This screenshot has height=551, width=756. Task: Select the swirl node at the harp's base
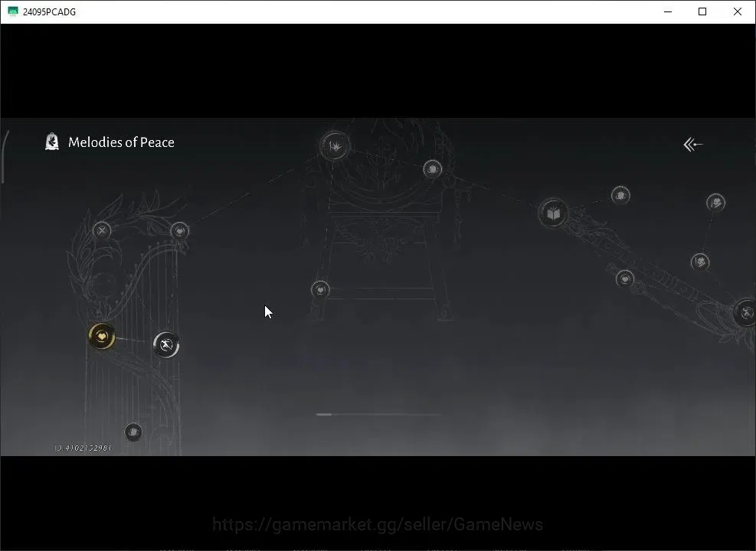pos(133,432)
